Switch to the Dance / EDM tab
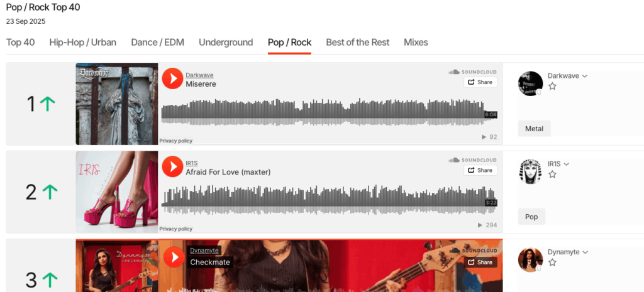Viewport: 644px width, 292px height. coord(157,42)
